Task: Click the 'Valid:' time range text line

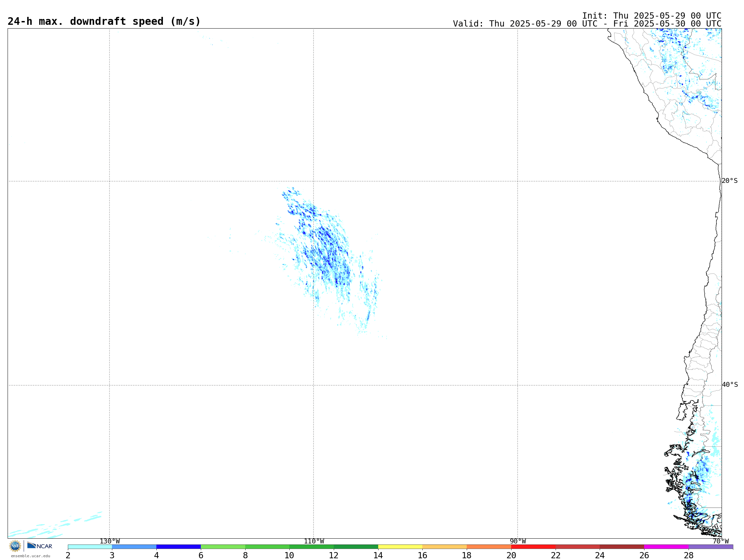Action: coord(587,24)
